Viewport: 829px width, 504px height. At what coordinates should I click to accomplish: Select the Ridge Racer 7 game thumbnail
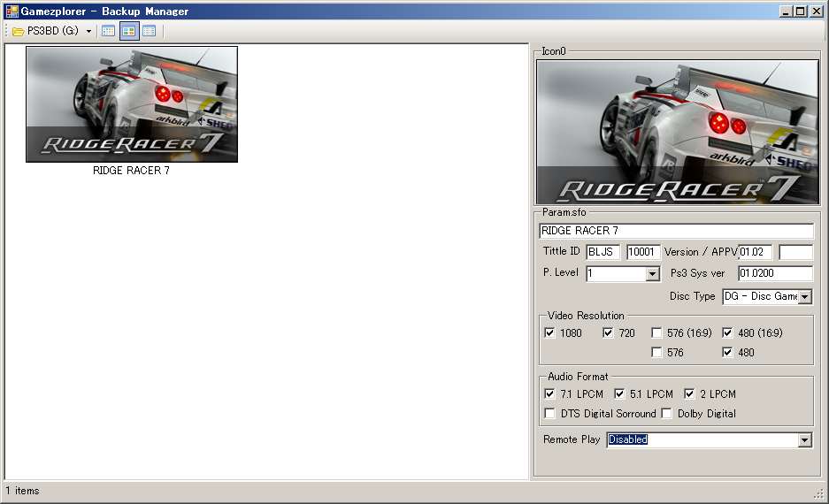[x=132, y=104]
